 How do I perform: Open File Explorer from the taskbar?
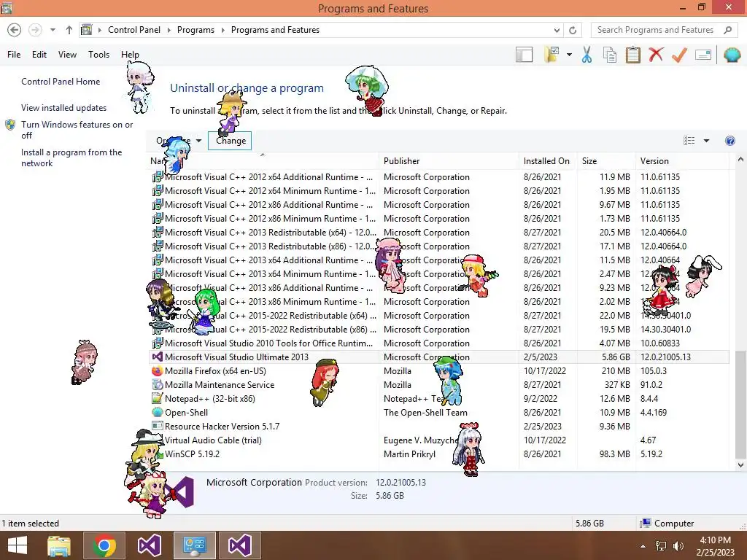(59, 545)
